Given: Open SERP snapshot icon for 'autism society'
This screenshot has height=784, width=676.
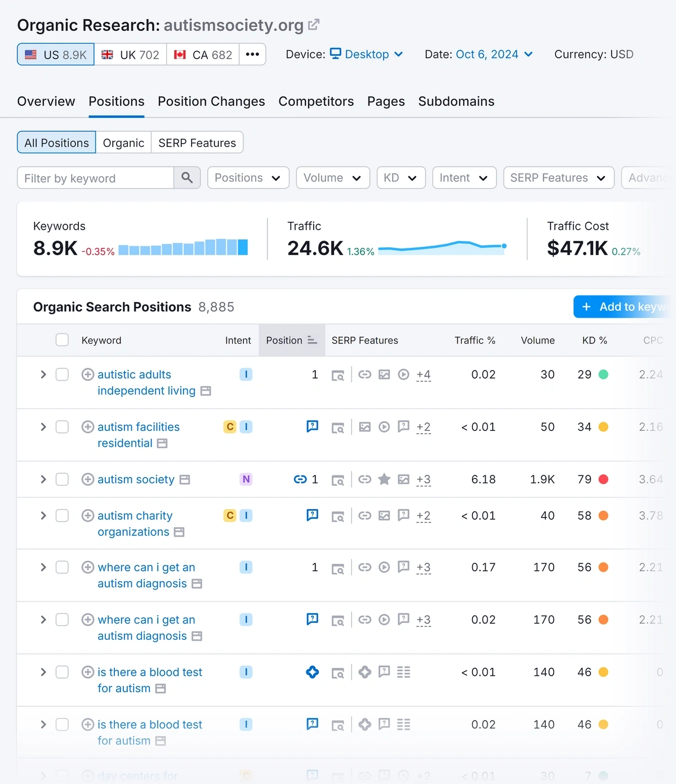Looking at the screenshot, I should coord(337,480).
